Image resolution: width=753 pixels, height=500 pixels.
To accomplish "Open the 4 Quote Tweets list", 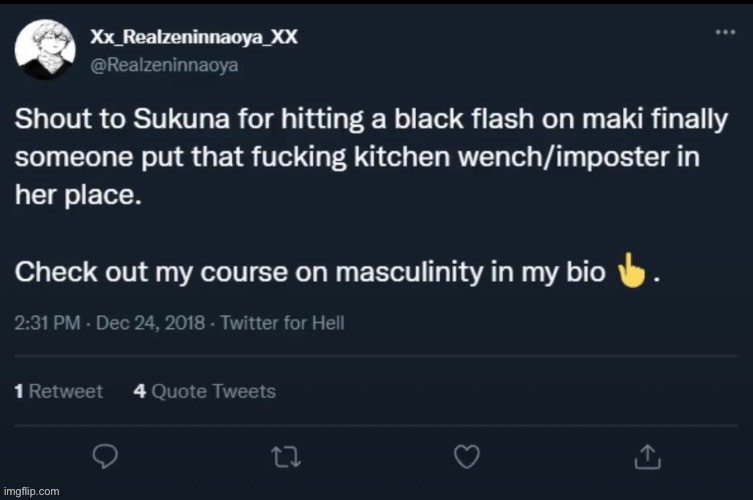I will tap(205, 391).
